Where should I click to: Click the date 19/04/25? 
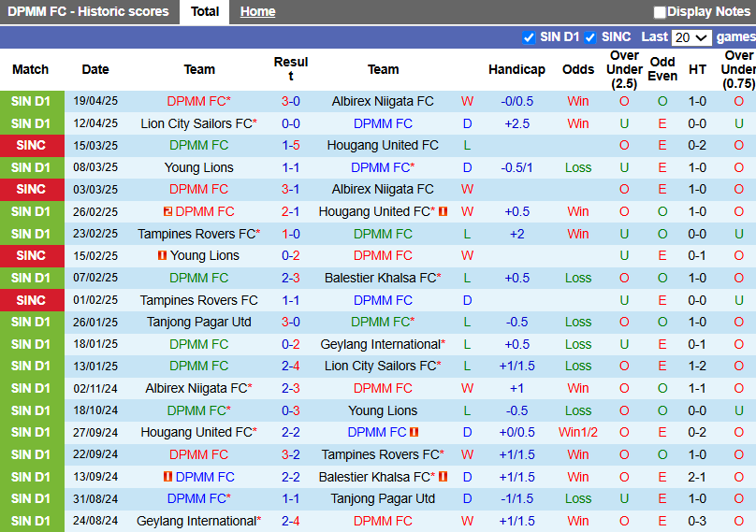pos(95,101)
